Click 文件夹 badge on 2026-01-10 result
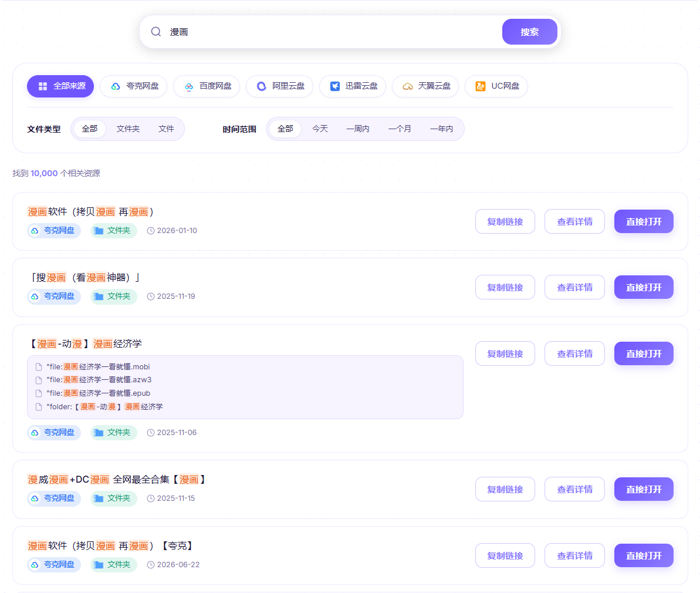700x593 pixels. coord(113,231)
